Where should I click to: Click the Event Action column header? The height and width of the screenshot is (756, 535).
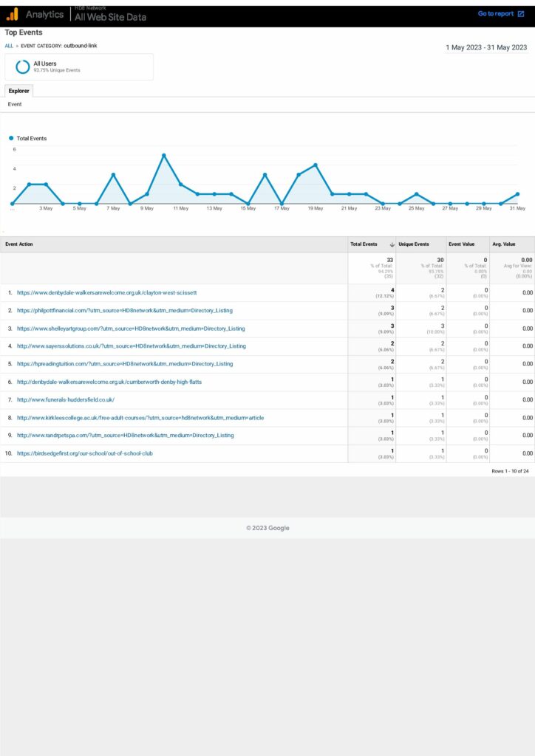[19, 244]
